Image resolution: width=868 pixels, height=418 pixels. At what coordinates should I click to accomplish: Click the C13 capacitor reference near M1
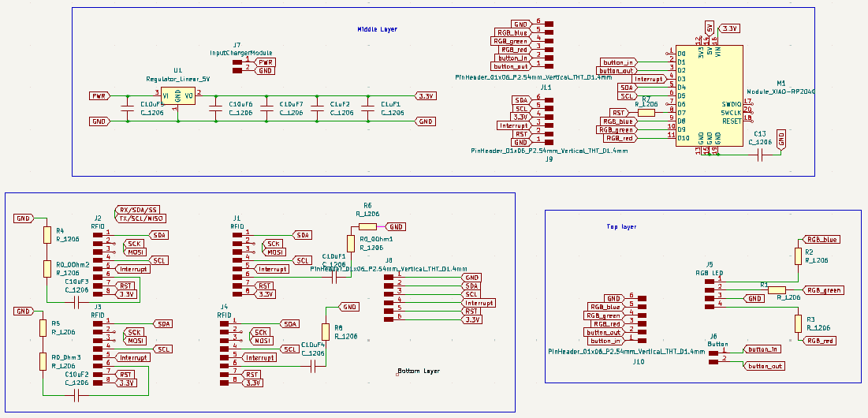[x=759, y=134]
